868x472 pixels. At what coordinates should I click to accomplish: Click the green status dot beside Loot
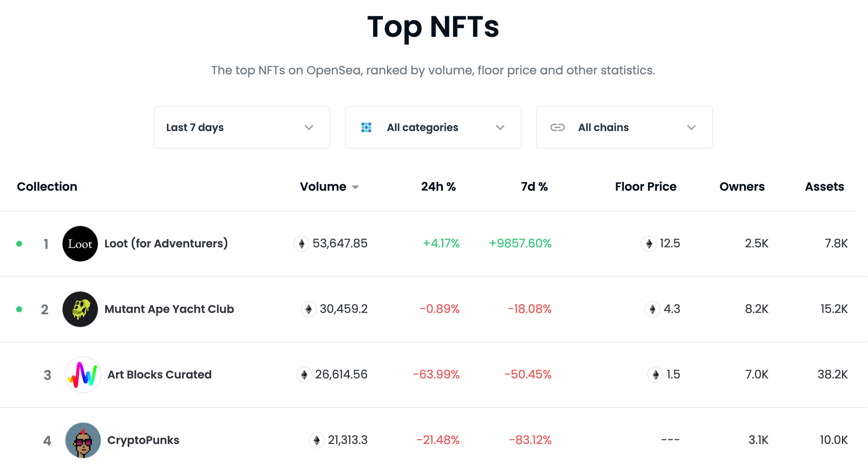click(19, 244)
